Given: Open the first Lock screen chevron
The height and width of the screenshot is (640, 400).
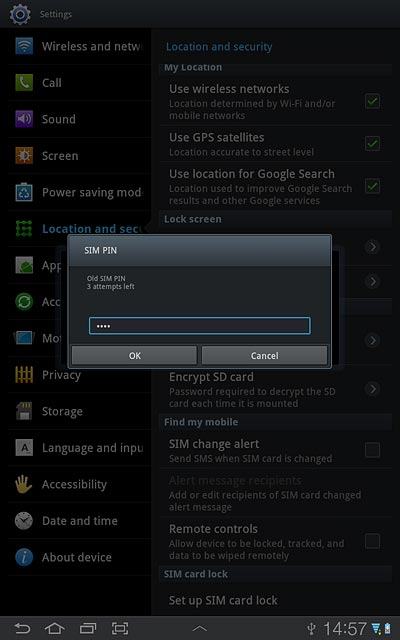Looking at the screenshot, I should point(372,247).
